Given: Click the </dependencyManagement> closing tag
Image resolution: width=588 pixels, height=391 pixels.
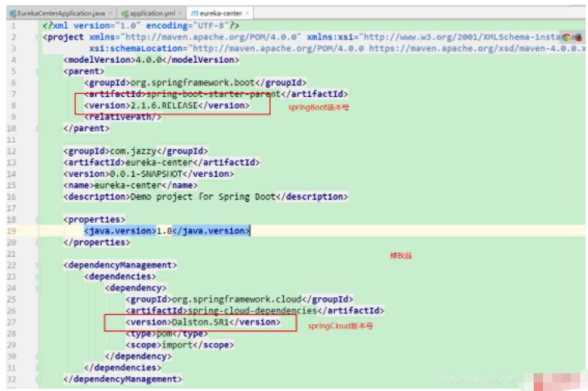Looking at the screenshot, I should (123, 379).
